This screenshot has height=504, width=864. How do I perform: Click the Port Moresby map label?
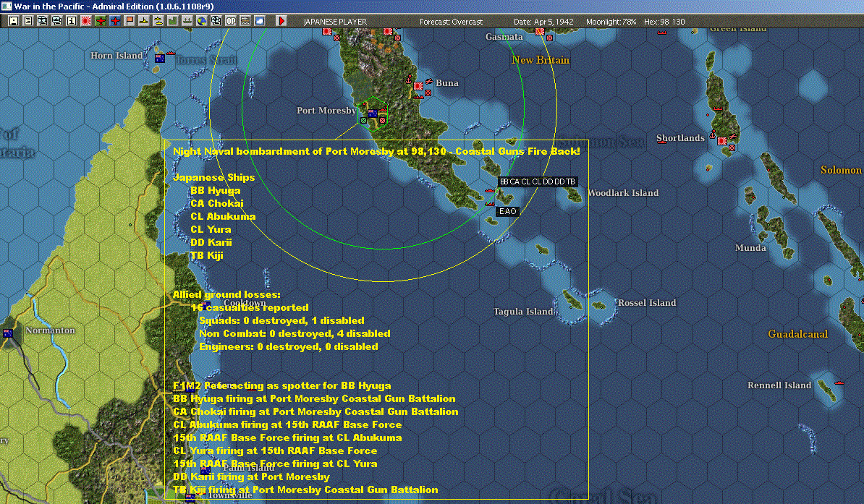(326, 111)
